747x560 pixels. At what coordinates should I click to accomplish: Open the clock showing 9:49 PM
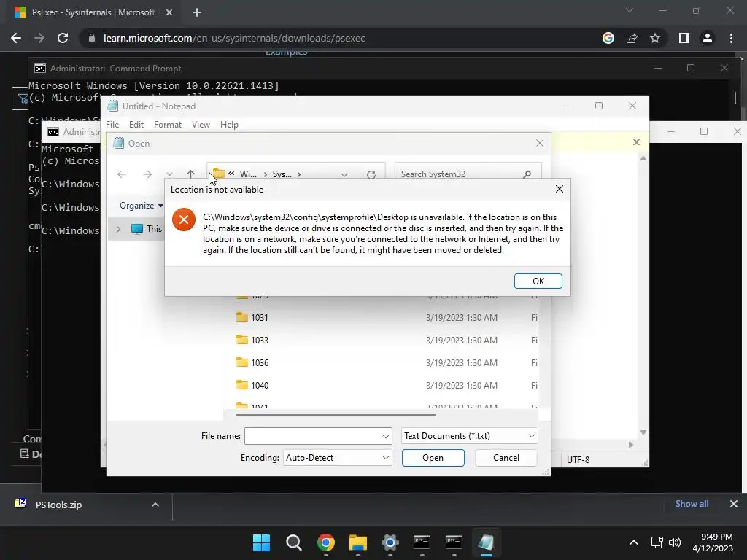pyautogui.click(x=713, y=542)
